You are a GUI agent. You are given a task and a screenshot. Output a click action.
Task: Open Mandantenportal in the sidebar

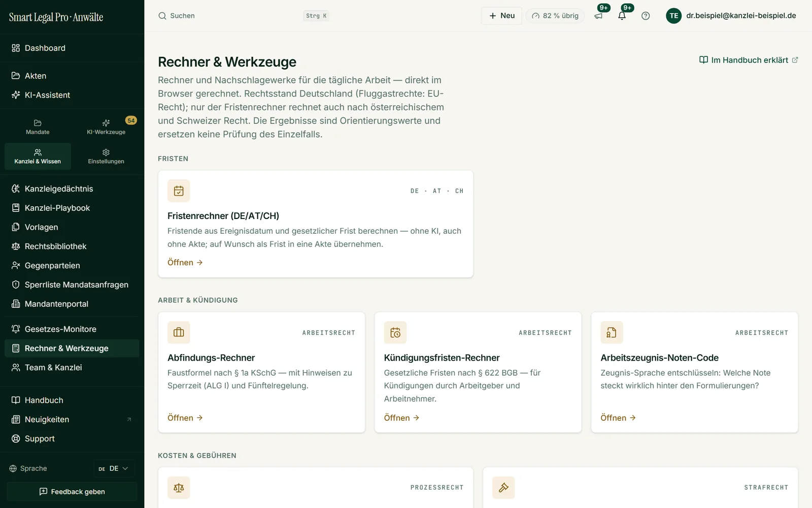point(72,304)
